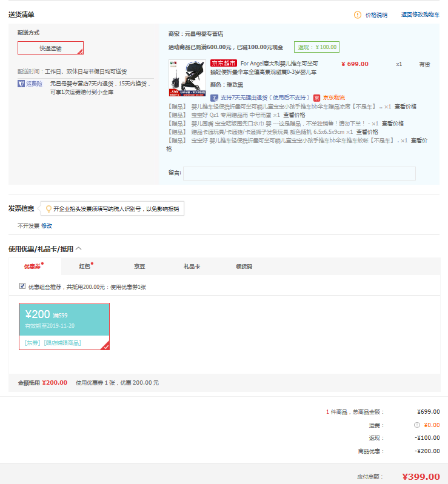Open the 价格说明 link

click(376, 15)
